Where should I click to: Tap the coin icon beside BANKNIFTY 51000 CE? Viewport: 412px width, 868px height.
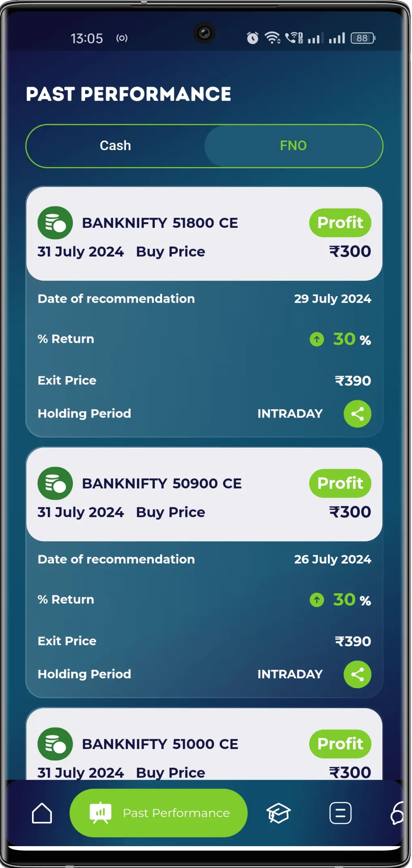tap(55, 744)
